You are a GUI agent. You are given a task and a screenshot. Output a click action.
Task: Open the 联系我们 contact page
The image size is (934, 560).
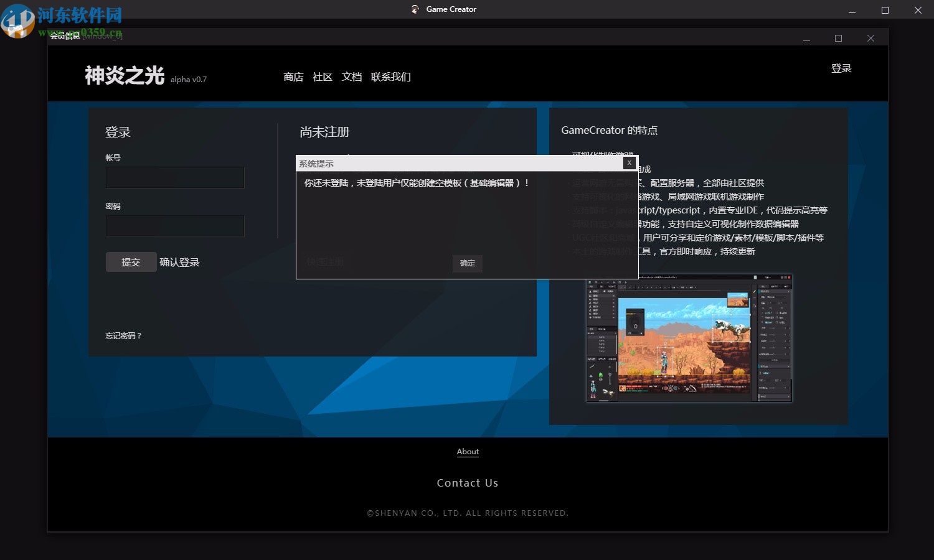(x=391, y=77)
